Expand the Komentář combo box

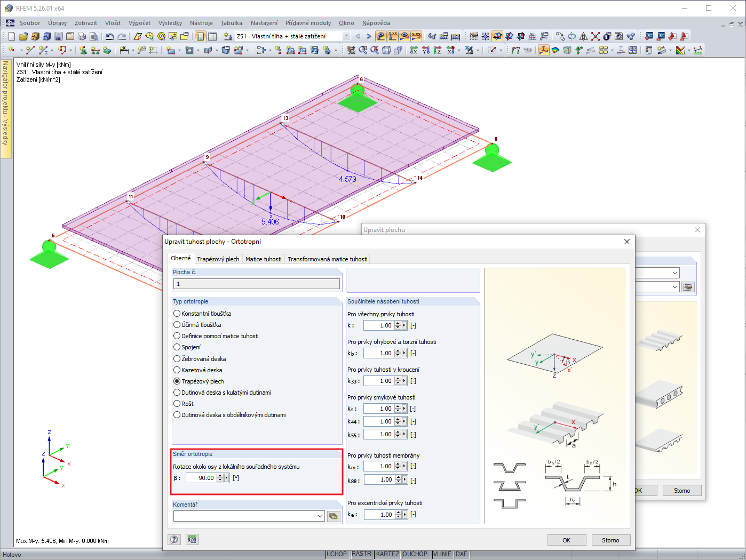point(320,516)
